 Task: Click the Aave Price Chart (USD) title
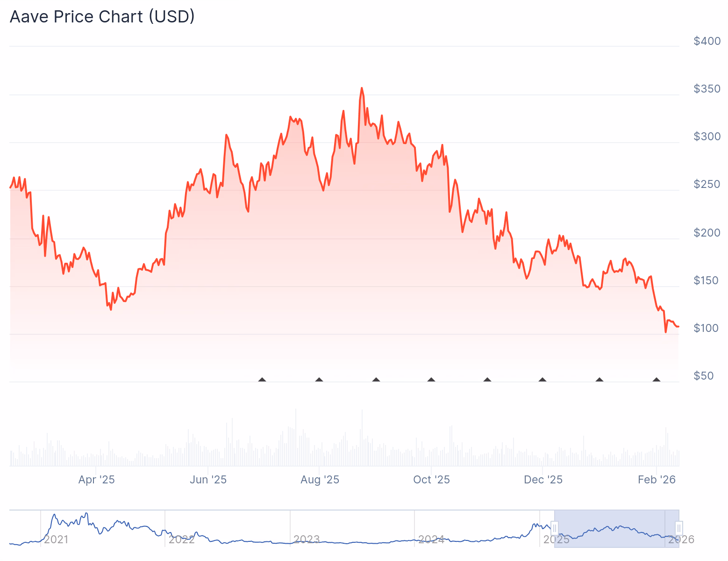(102, 17)
